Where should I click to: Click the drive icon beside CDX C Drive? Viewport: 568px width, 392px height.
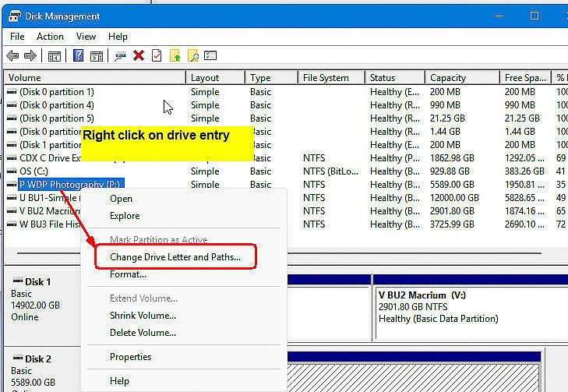[12, 158]
